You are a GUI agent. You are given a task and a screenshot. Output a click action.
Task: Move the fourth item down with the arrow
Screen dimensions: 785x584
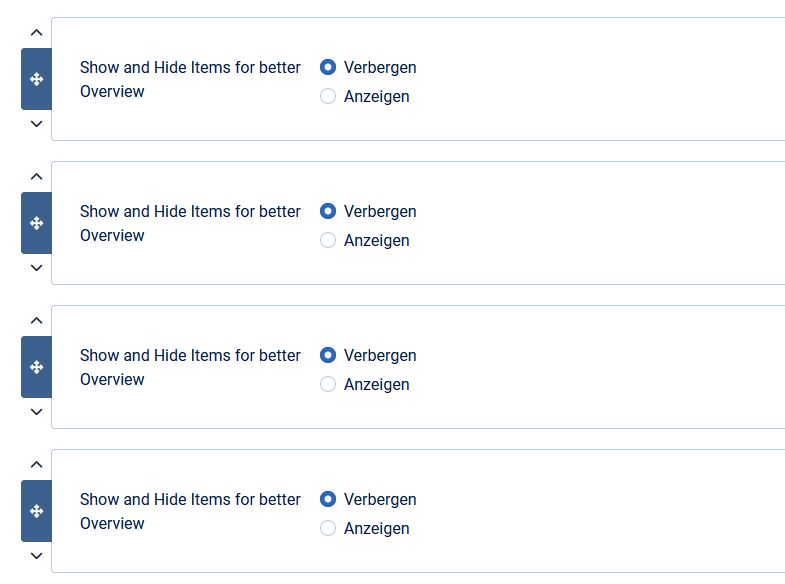click(x=36, y=556)
